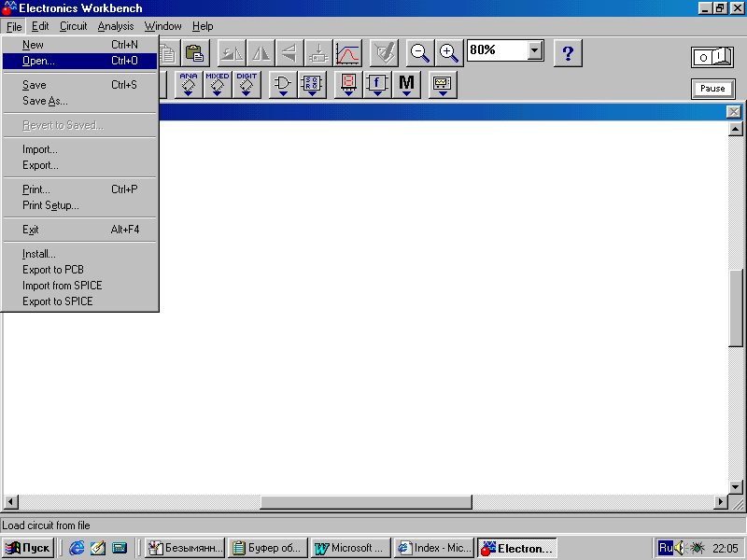
Task: Click the Zoom Out magnifier icon
Action: coord(420,52)
